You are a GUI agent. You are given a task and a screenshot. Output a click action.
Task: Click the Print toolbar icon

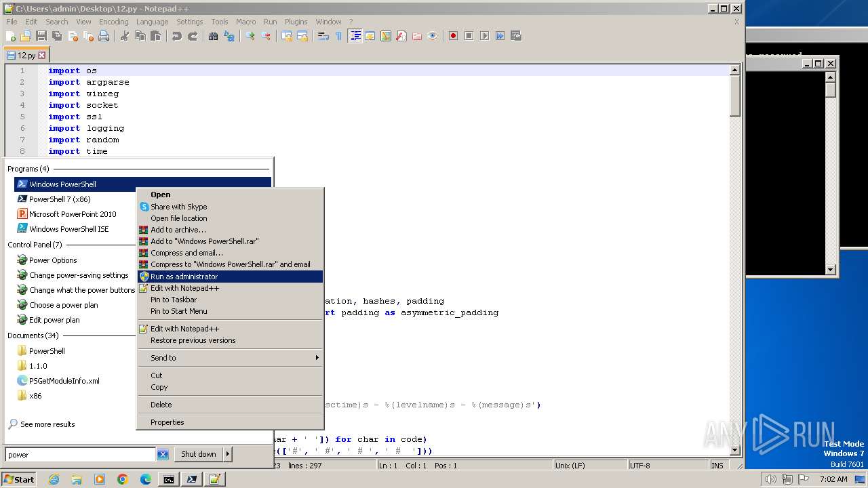pyautogui.click(x=104, y=36)
